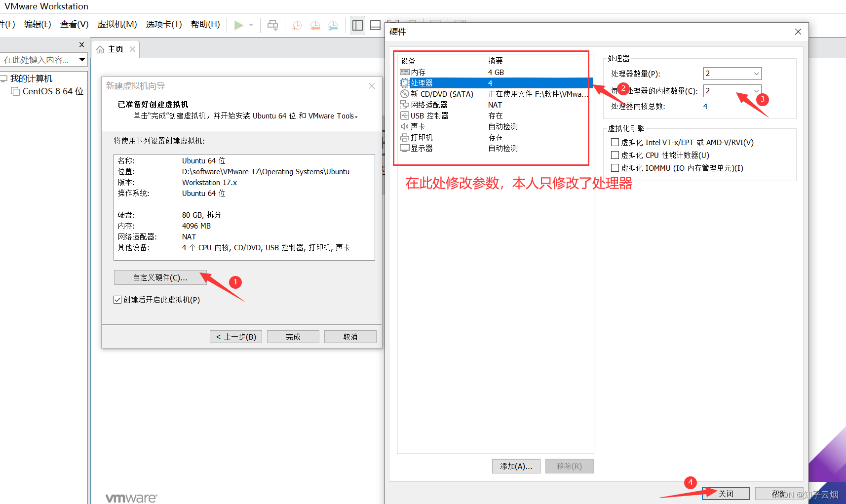The height and width of the screenshot is (504, 846).
Task: Close the 主页 tab
Action: (132, 49)
